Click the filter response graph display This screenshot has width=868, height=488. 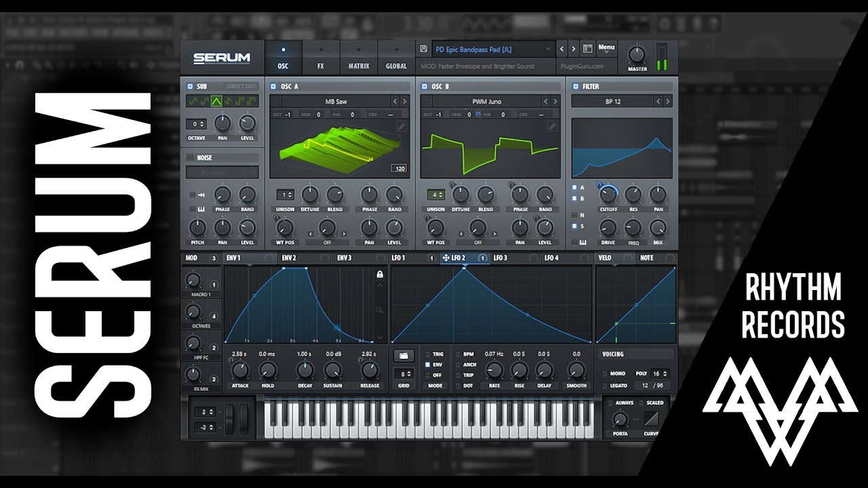(x=622, y=148)
